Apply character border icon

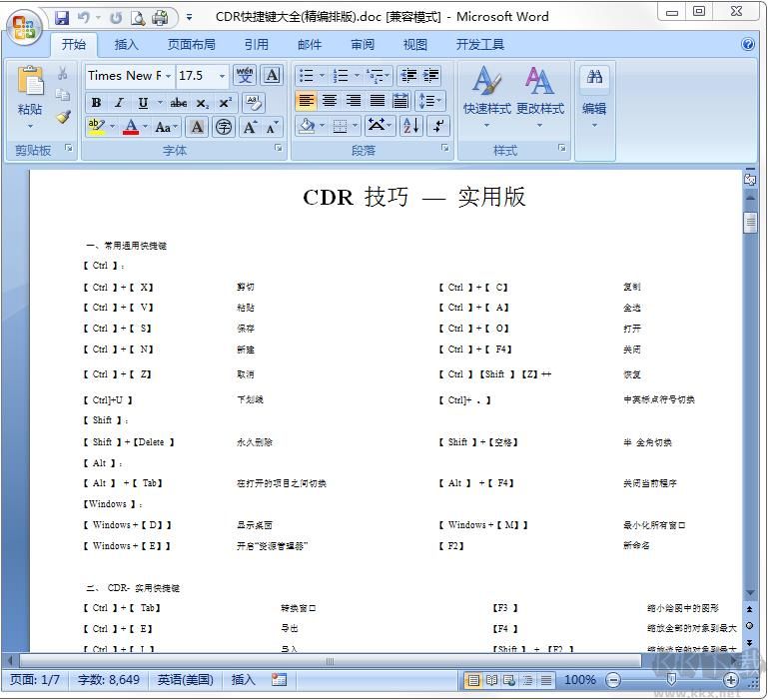point(272,76)
